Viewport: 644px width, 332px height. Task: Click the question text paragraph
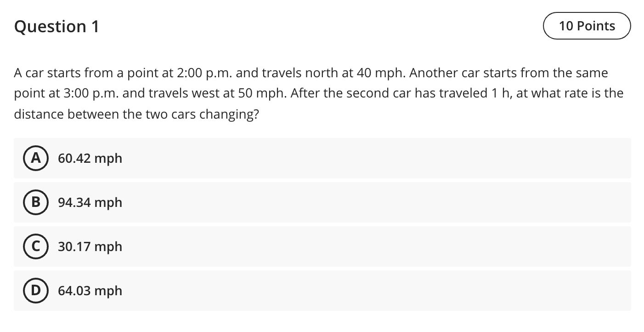[x=319, y=93]
